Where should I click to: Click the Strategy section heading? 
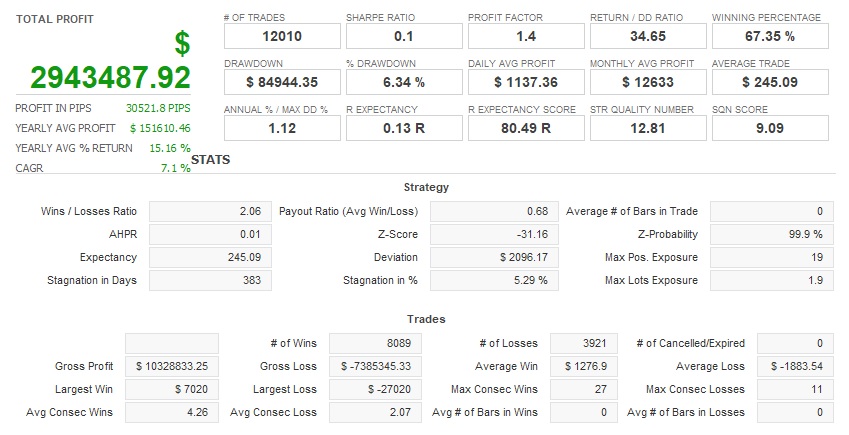point(426,187)
